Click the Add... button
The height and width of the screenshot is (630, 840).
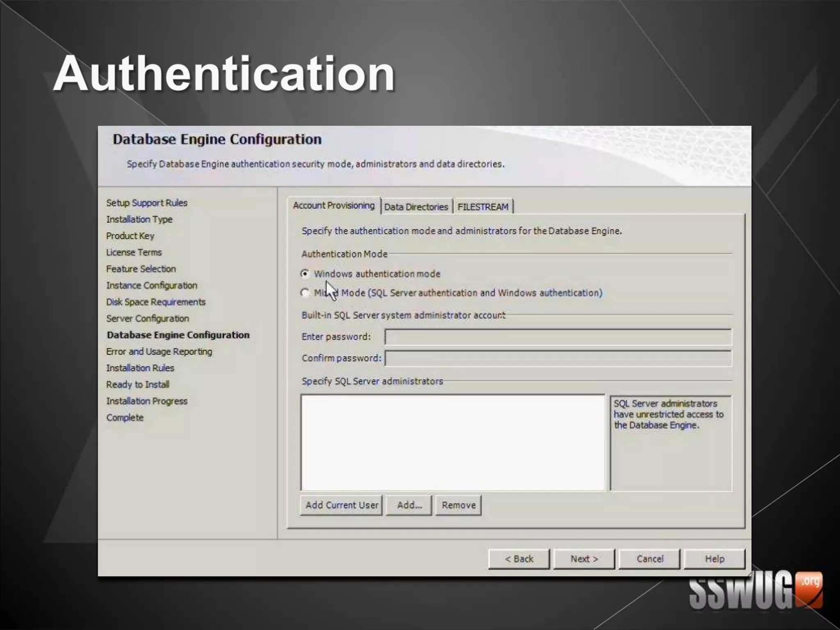point(409,505)
